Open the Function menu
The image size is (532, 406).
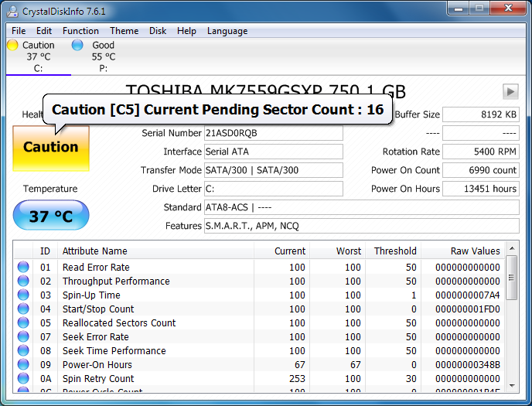click(80, 31)
